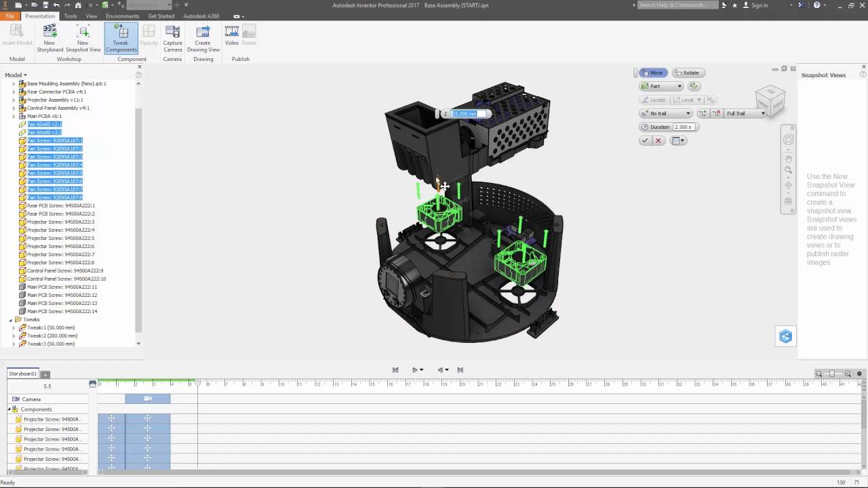Collapse the Tweaks folder in browser
The width and height of the screenshot is (868, 488).
click(11, 320)
